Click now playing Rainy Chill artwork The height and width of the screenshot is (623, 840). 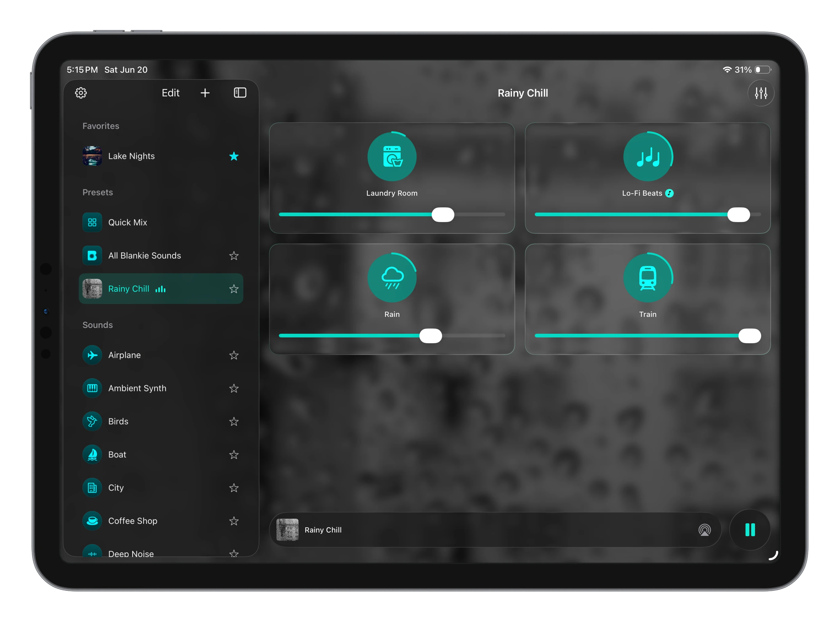point(287,530)
